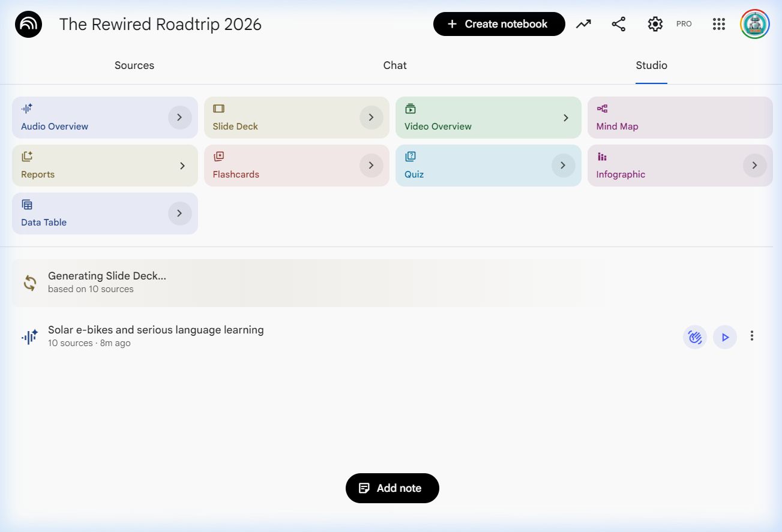Screen dimensions: 782x532
Task: Click the NotebookLM logo icon
Action: [28, 25]
